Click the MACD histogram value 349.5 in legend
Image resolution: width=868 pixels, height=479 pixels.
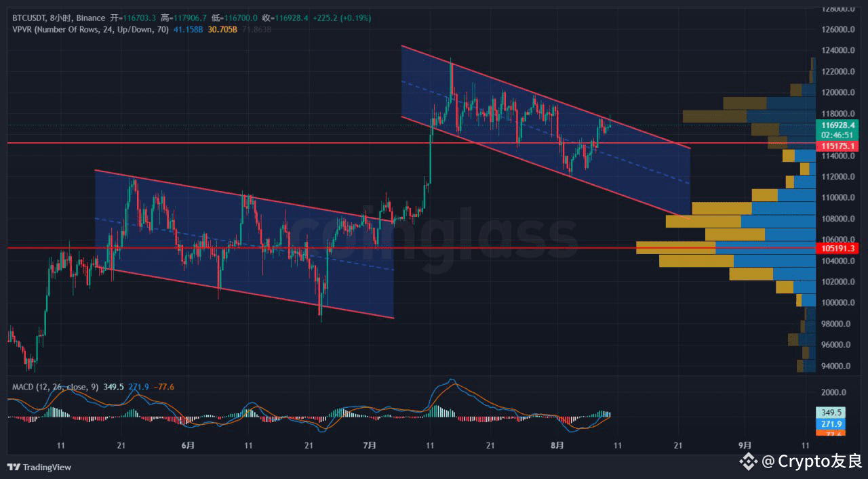click(x=113, y=387)
